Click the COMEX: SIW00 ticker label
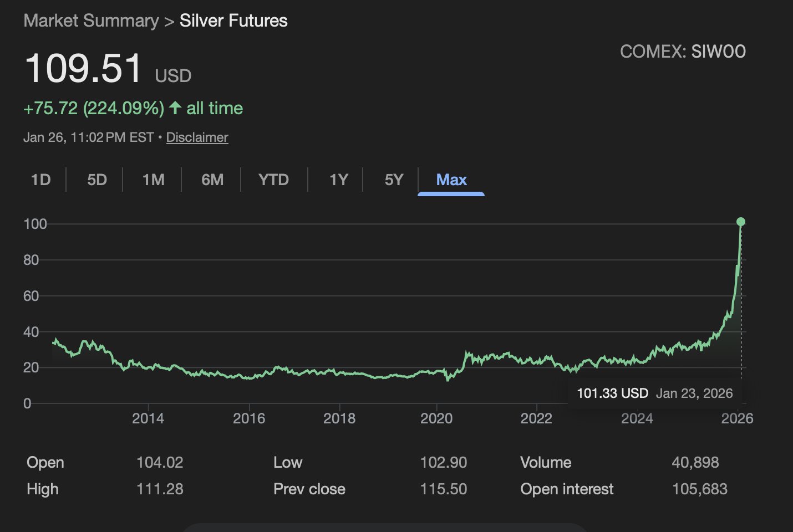 pyautogui.click(x=683, y=52)
